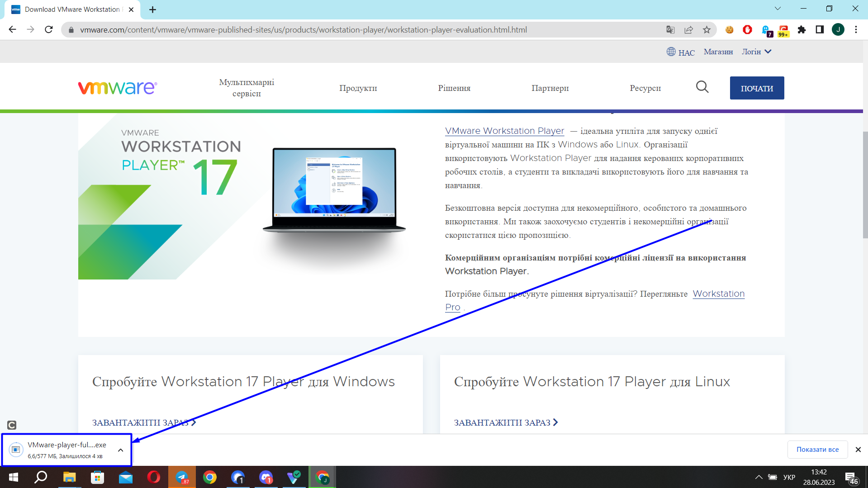Close the Download VMware Workstation tab
The width and height of the screenshot is (868, 488).
pyautogui.click(x=131, y=9)
